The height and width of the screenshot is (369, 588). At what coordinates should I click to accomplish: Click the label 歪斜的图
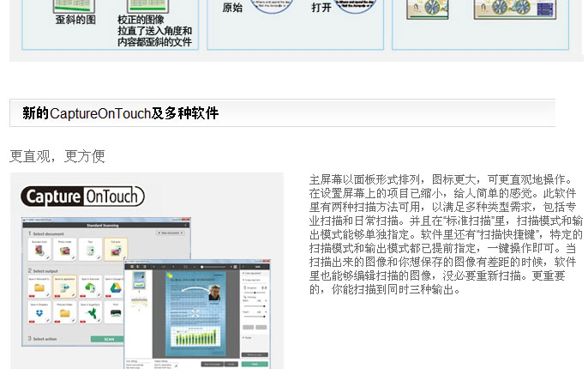75,20
